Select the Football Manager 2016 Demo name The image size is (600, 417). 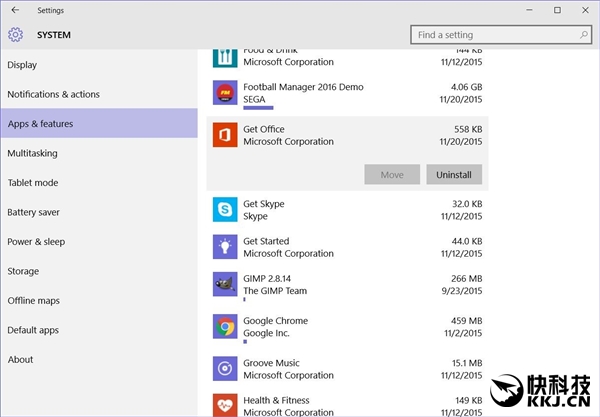[303, 87]
